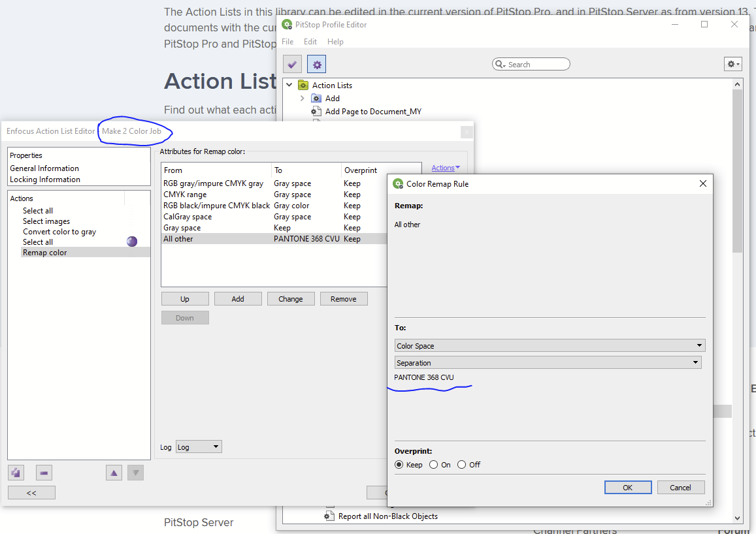
Task: Click the Remove button
Action: [344, 298]
